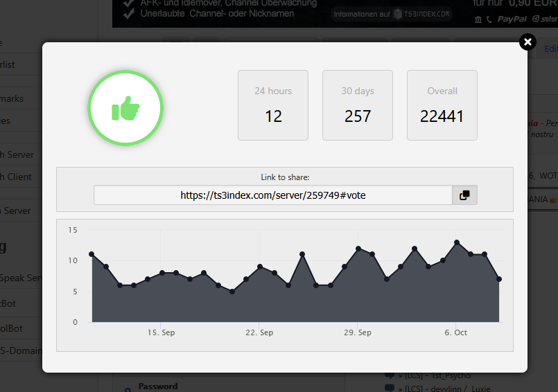Viewport: 558px width, 392px height.
Task: Click the y-axis label 10
Action: click(73, 260)
